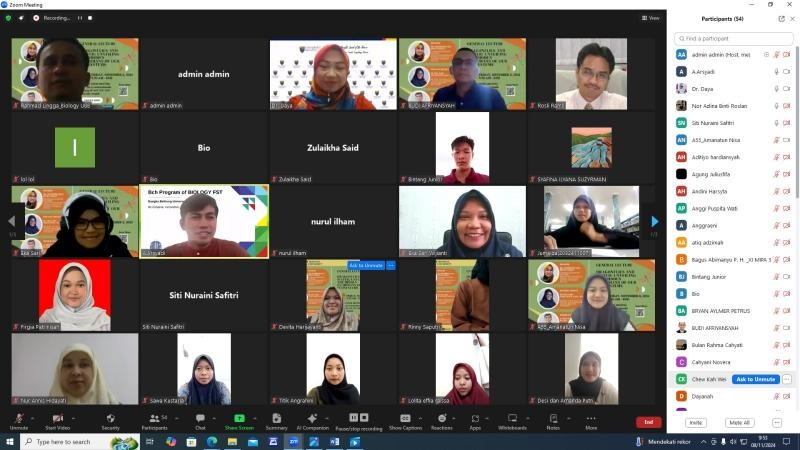Click more options on Devita Harsayanti tile
This screenshot has width=800, height=450.
tap(391, 265)
